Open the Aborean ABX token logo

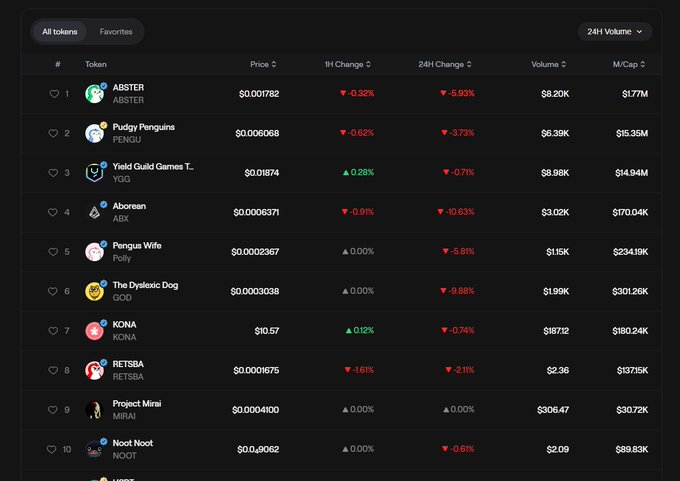pos(94,213)
